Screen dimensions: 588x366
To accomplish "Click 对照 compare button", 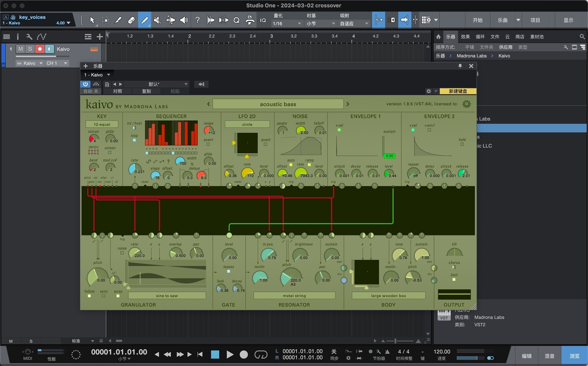I will [x=117, y=91].
